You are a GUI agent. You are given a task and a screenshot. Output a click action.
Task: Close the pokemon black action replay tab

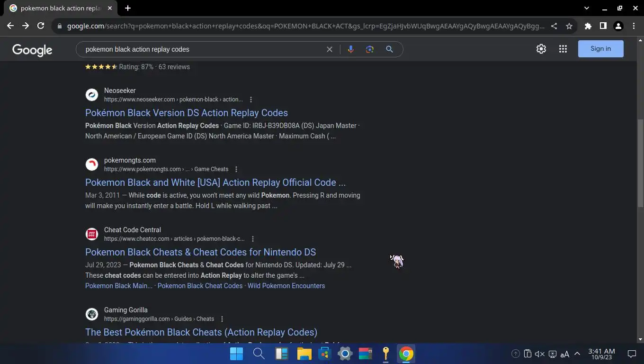[110, 8]
